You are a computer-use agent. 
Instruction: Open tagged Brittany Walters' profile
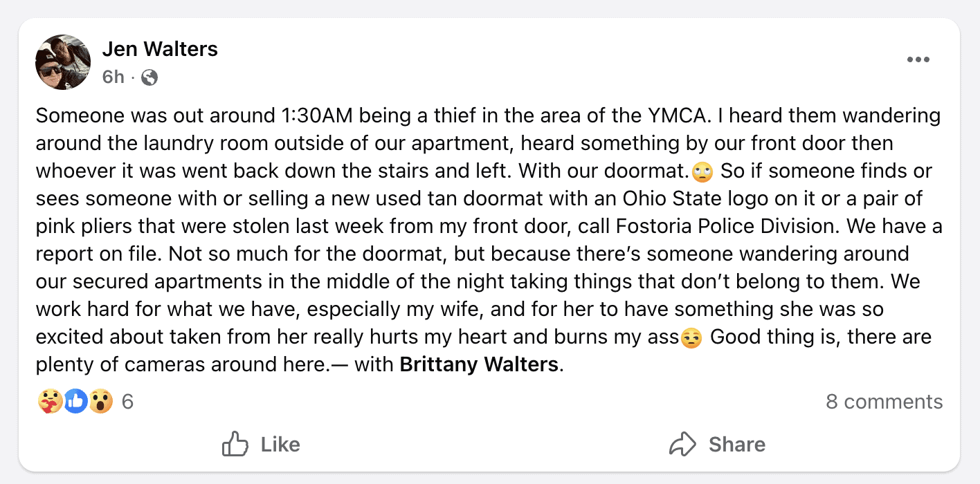[479, 364]
